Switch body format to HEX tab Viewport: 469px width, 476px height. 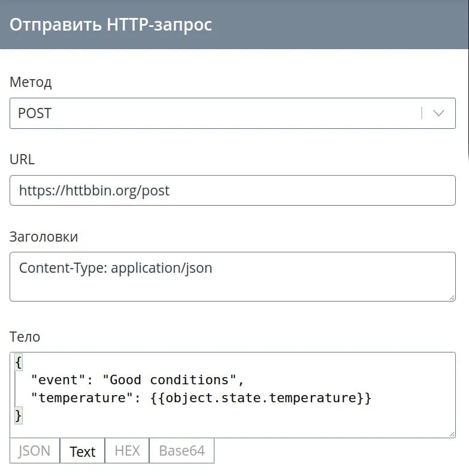[127, 451]
